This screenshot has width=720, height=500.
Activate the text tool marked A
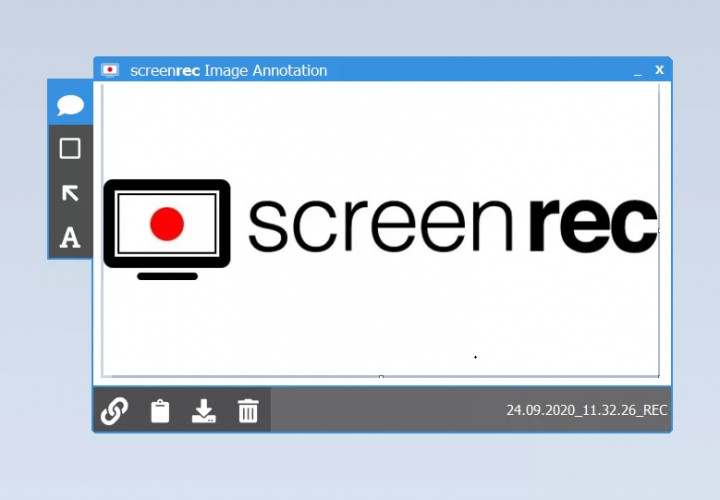(70, 237)
